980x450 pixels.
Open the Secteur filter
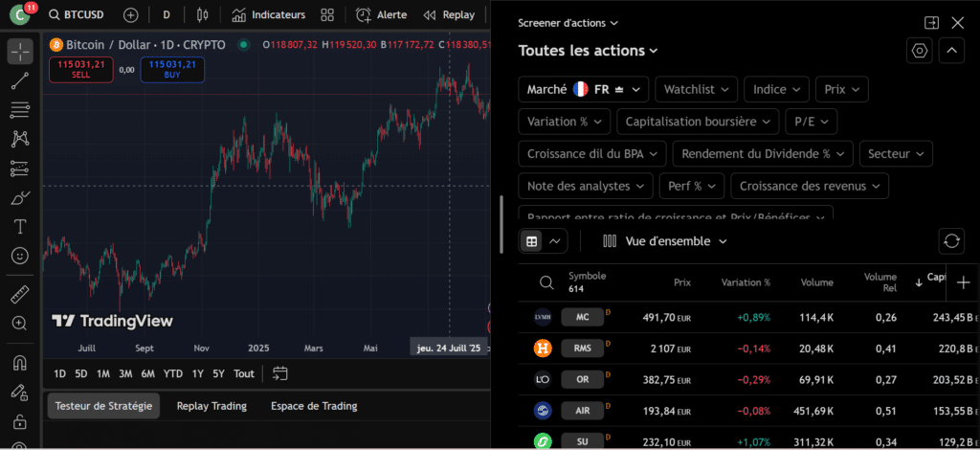[x=896, y=154]
